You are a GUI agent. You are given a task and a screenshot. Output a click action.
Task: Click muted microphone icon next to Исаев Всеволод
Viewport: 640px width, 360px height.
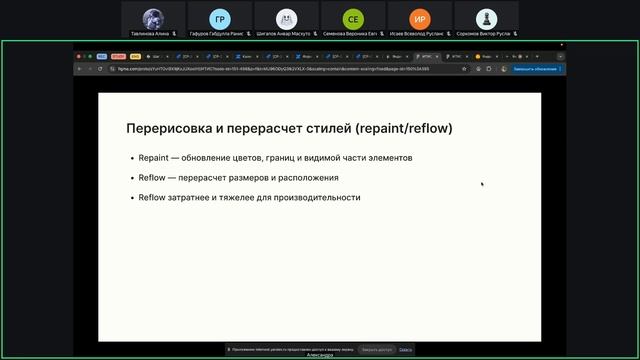click(449, 34)
